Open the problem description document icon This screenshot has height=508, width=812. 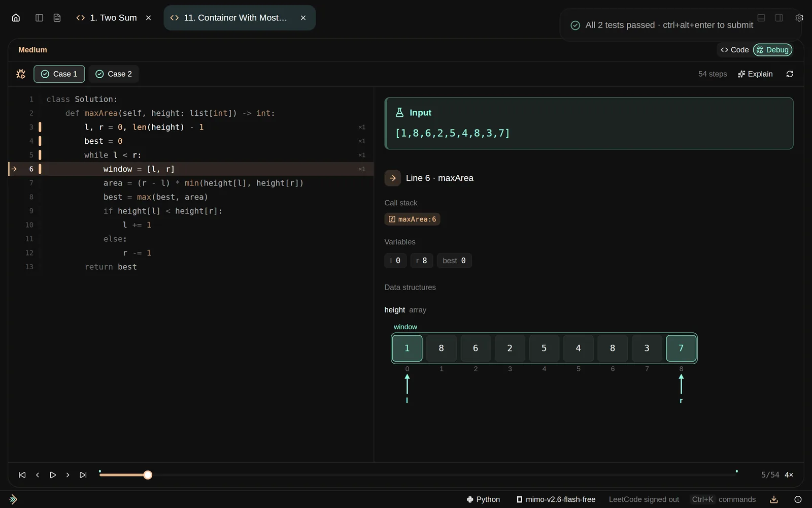coord(57,18)
